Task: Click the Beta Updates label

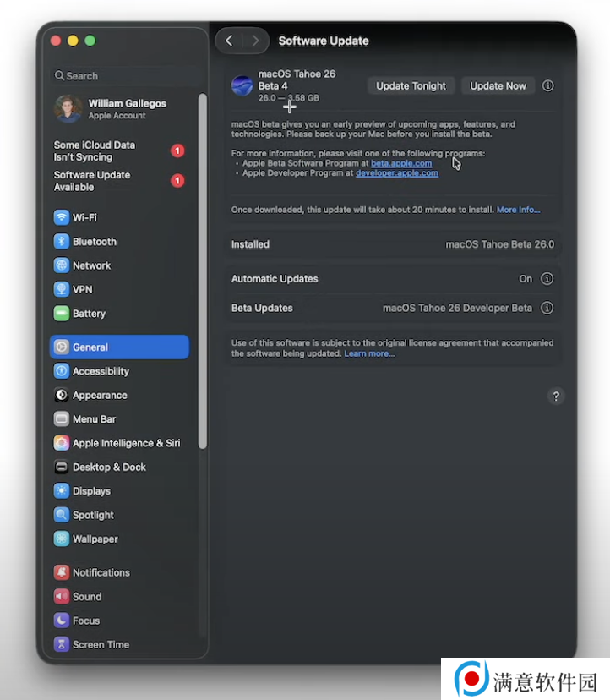Action: coord(262,308)
